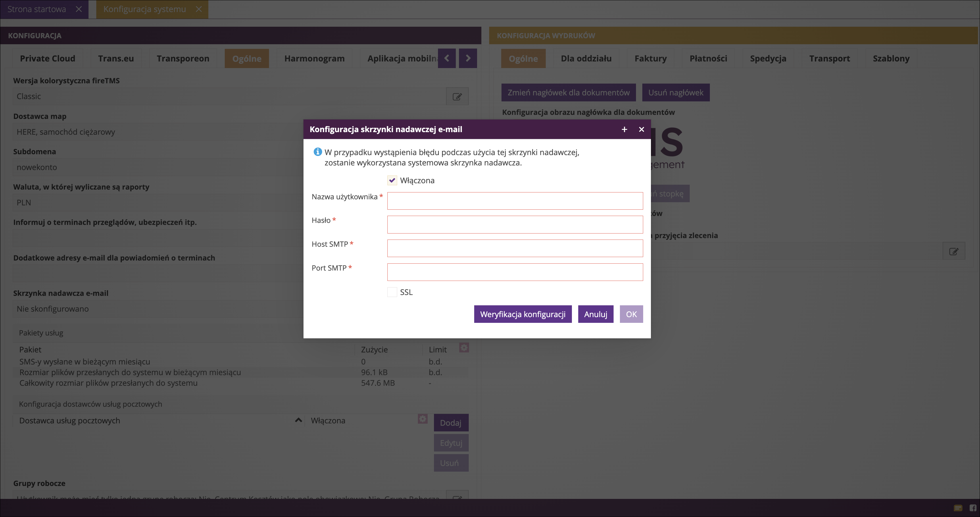Screen dimensions: 980x517
Task: Click the Pakiet column header
Action: [x=184, y=349]
